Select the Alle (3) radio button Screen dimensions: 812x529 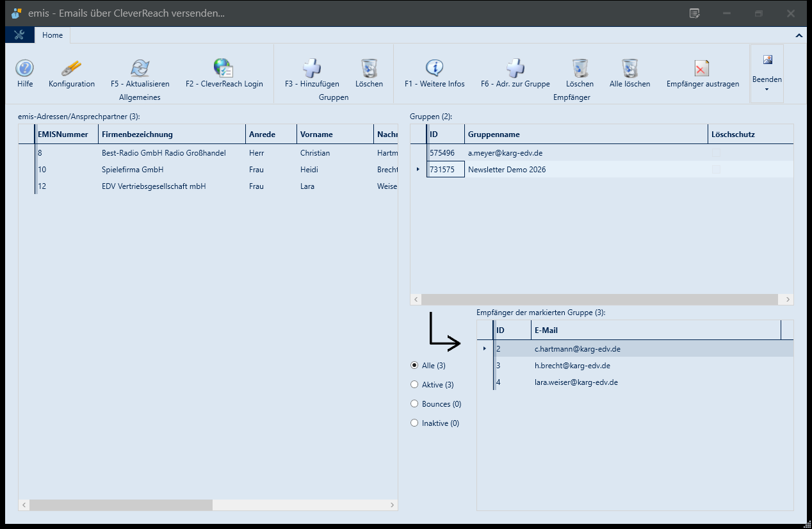(x=414, y=365)
